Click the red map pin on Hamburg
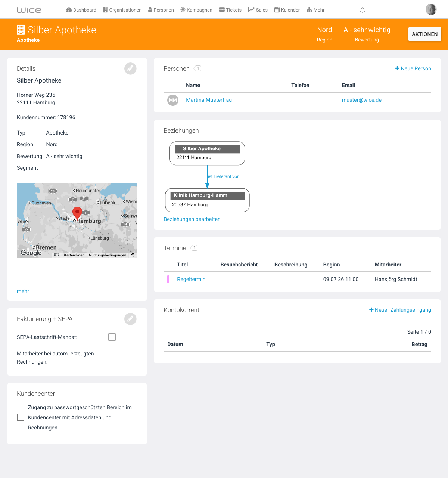Screen dimensions: 448x478 [77, 213]
